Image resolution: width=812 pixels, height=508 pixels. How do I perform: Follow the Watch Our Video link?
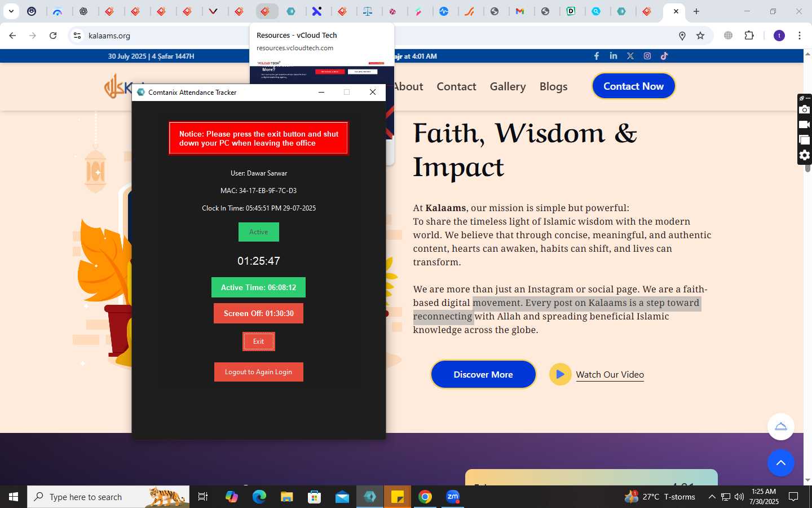tap(610, 374)
